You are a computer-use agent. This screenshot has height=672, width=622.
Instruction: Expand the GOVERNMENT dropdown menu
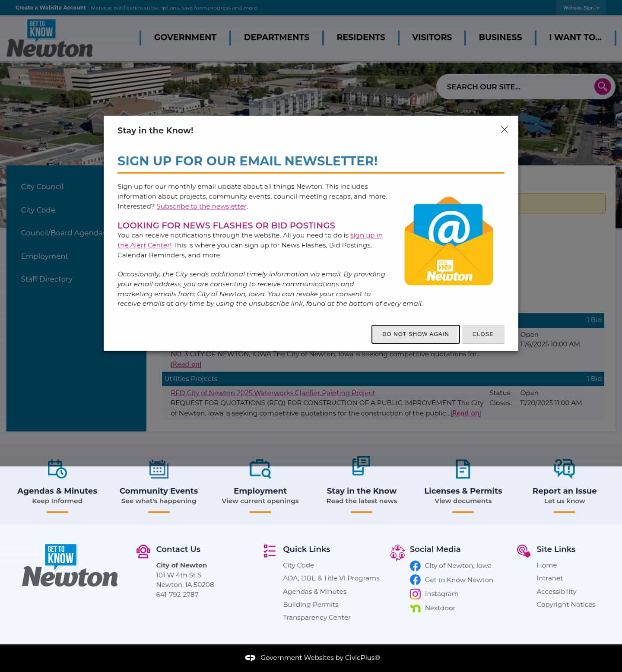[185, 38]
